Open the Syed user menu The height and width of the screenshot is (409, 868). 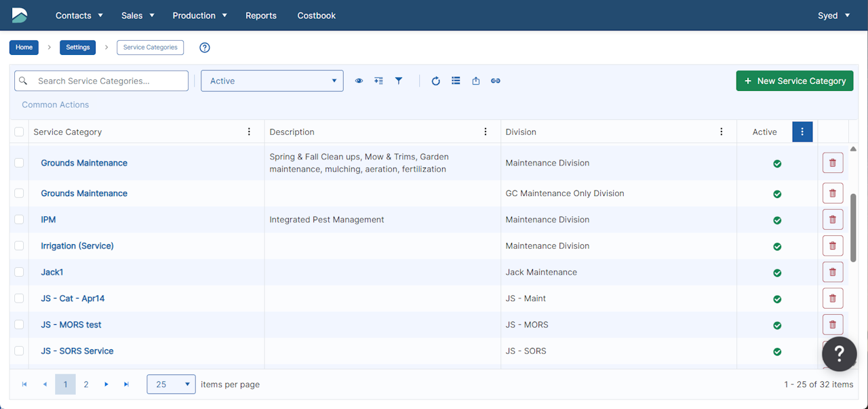[x=833, y=16]
